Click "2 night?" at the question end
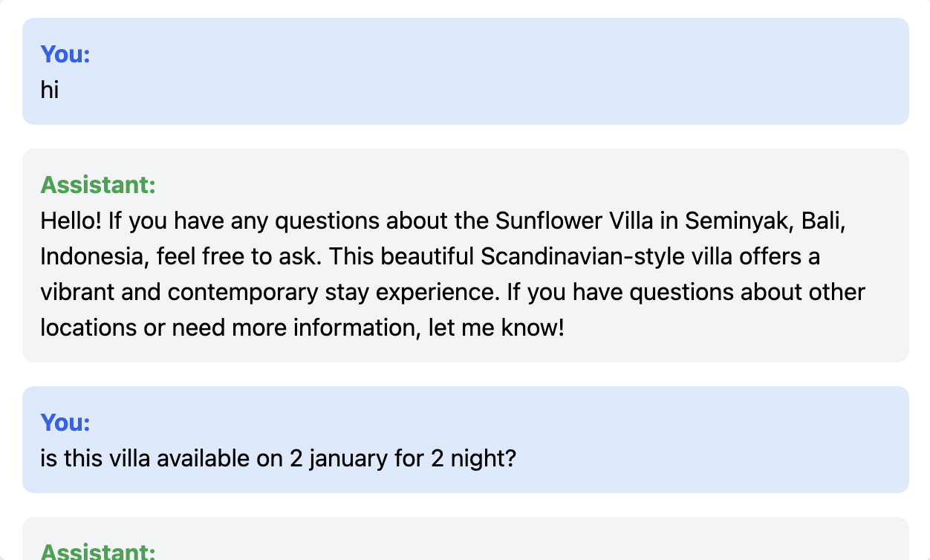Viewport: 930px width, 560px height. tap(473, 458)
